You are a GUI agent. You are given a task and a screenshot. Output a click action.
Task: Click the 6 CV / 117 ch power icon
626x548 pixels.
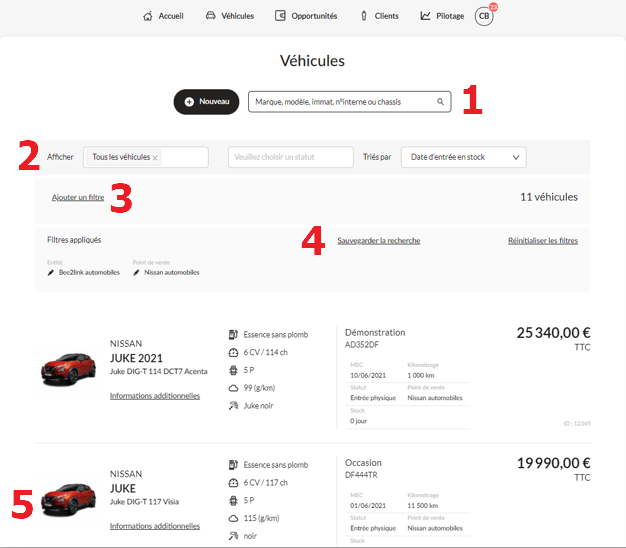233,483
